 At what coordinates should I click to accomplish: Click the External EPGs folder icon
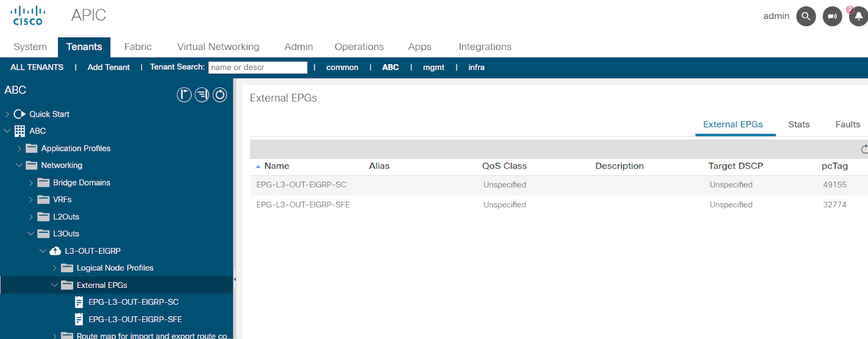click(x=67, y=285)
